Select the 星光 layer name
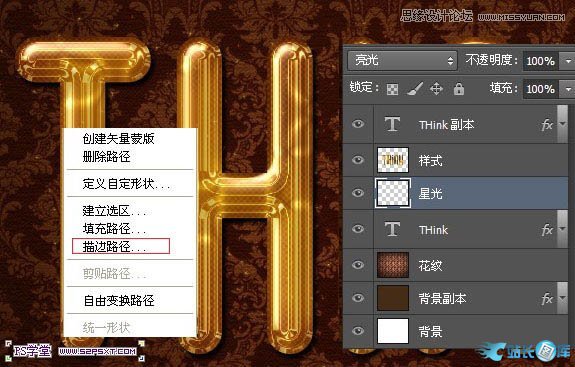This screenshot has height=367, width=575. tap(431, 194)
